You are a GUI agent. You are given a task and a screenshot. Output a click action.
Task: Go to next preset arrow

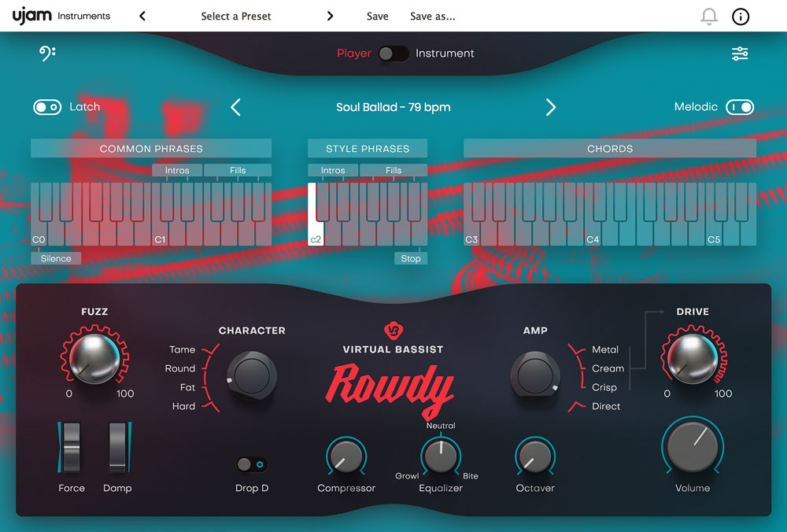pos(330,16)
